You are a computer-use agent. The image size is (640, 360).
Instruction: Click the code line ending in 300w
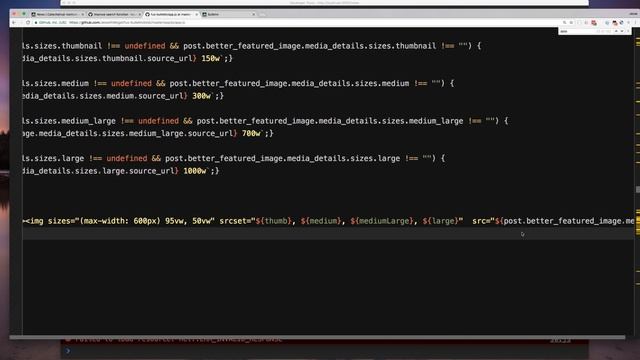click(x=123, y=96)
